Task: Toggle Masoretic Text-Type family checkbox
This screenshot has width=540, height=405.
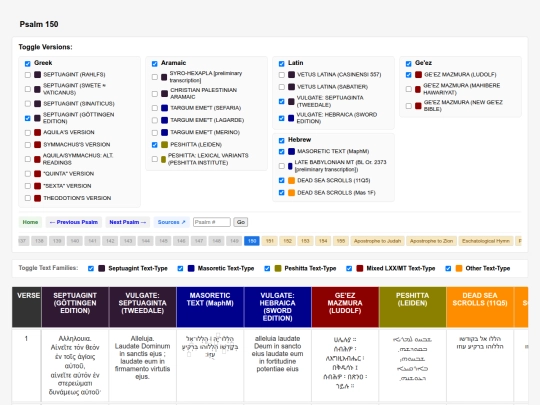Action: (x=180, y=269)
